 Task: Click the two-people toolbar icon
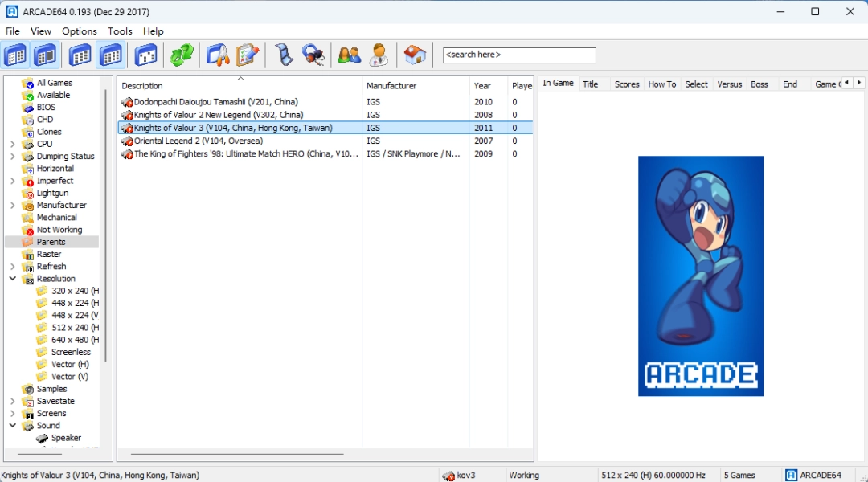point(349,55)
